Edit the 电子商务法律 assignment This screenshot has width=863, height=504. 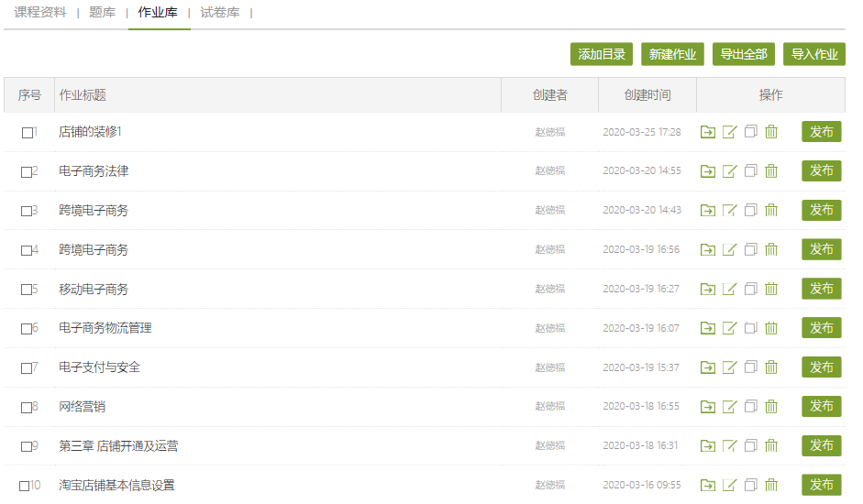(x=730, y=171)
